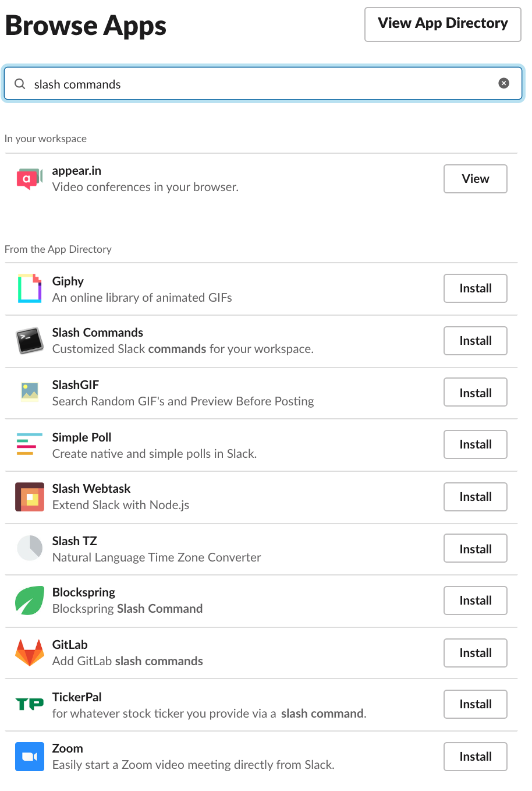Viewport: 532px width, 791px height.
Task: Click the Slash Webtask icon
Action: [29, 497]
